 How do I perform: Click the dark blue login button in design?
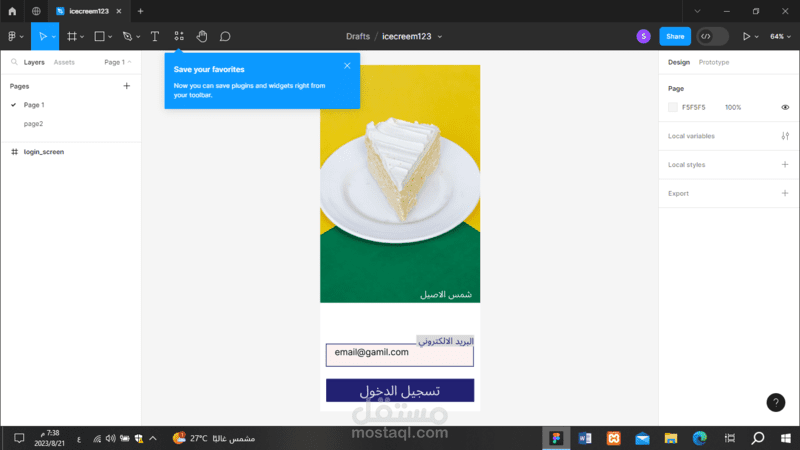coord(400,390)
